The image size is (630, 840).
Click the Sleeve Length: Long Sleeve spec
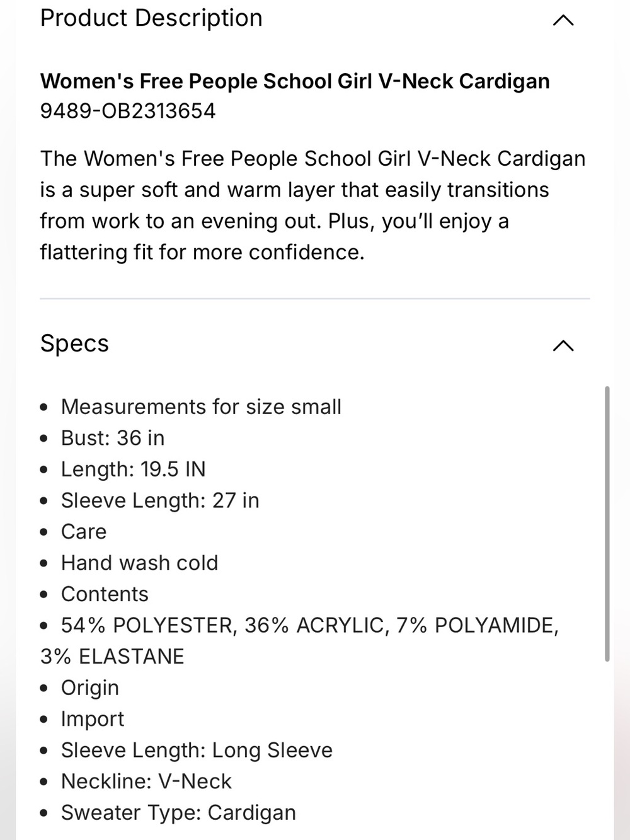pyautogui.click(x=197, y=750)
